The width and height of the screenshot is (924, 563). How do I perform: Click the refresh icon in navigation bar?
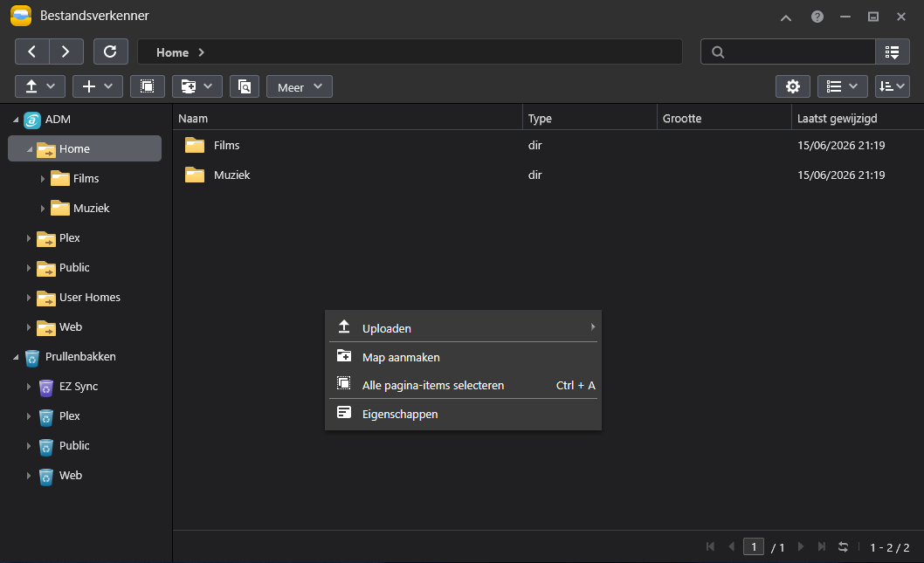point(110,51)
